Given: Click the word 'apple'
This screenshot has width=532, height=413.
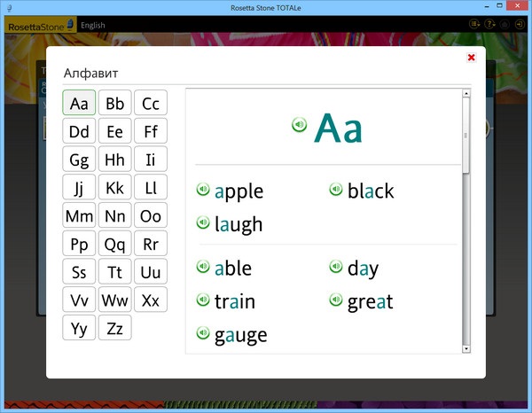Looking at the screenshot, I should pos(239,191).
